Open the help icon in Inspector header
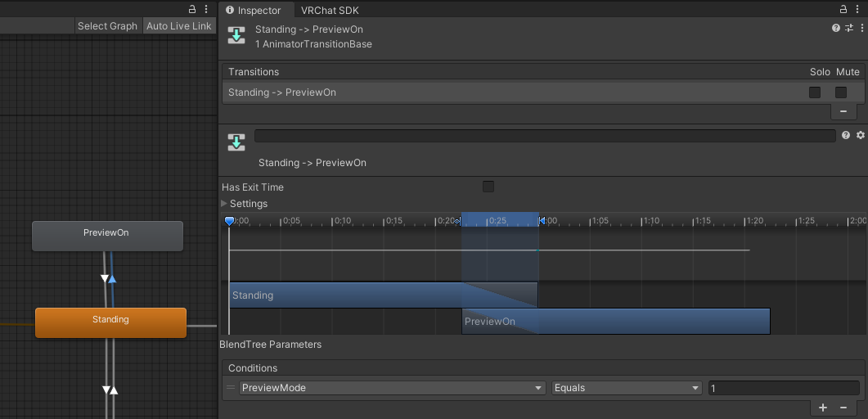The width and height of the screenshot is (868, 419). [836, 28]
